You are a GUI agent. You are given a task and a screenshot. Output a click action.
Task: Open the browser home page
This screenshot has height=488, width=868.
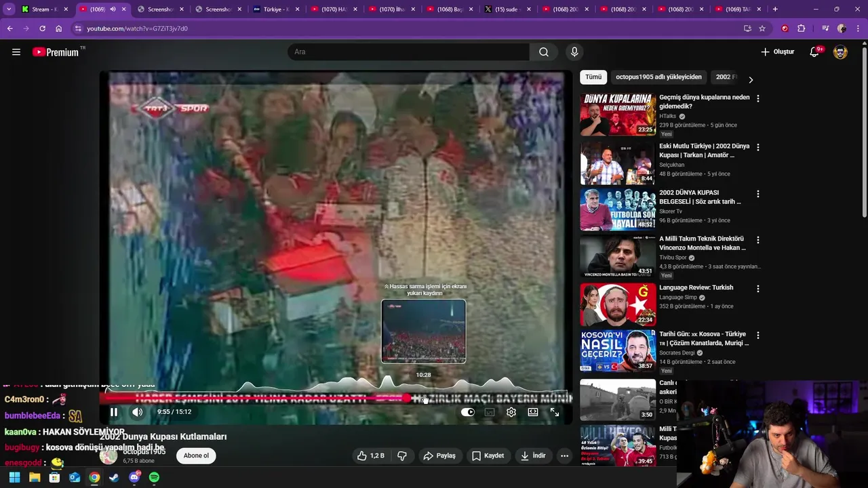[x=58, y=28]
